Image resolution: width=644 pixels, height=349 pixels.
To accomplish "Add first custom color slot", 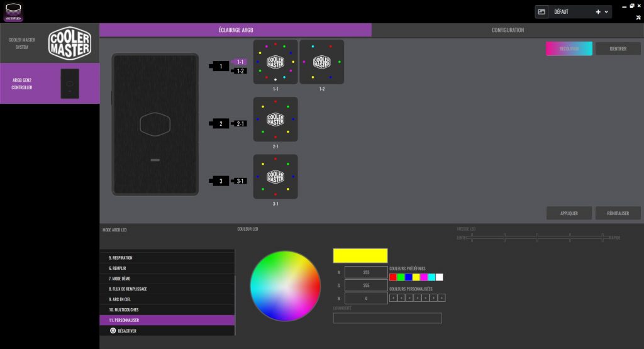I will (x=393, y=298).
